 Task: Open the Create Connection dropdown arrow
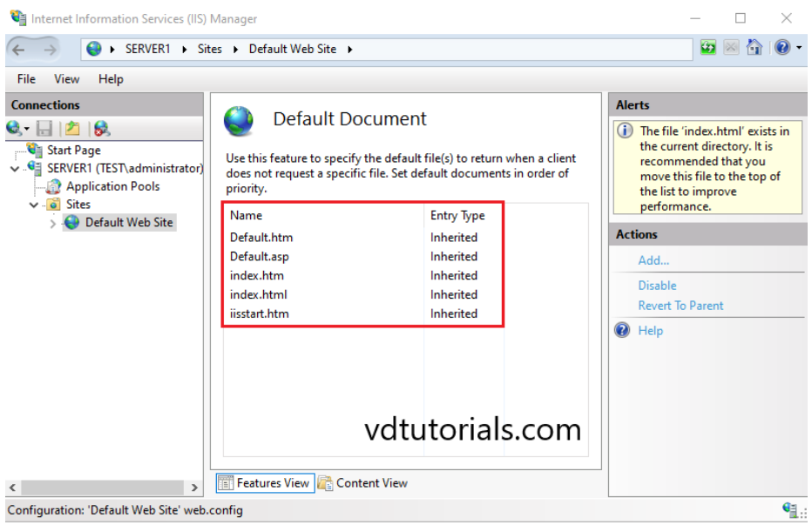pyautogui.click(x=28, y=128)
